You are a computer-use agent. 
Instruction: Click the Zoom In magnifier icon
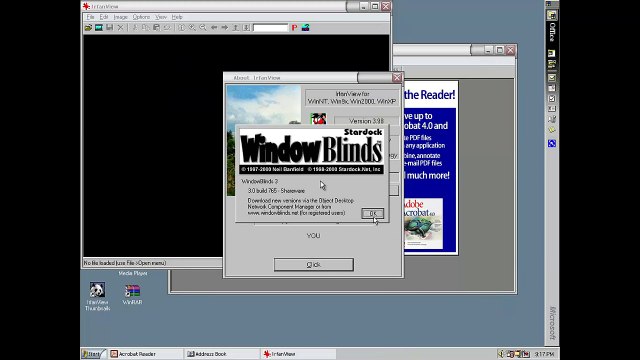pyautogui.click(x=192, y=28)
